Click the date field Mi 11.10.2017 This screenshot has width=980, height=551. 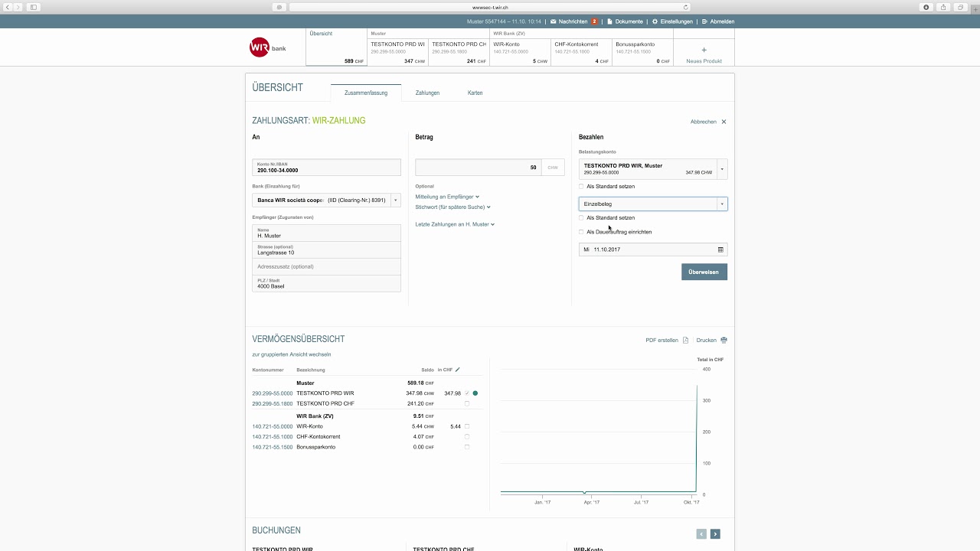pyautogui.click(x=653, y=249)
